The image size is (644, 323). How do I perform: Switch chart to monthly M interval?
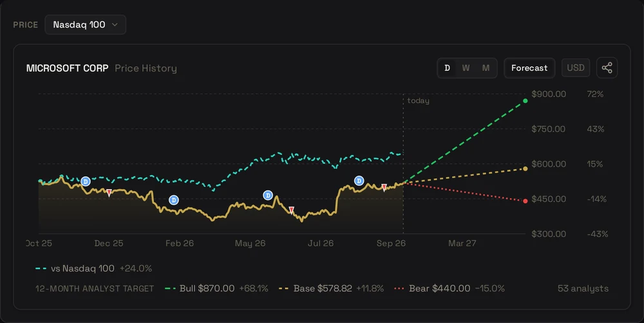pyautogui.click(x=486, y=68)
